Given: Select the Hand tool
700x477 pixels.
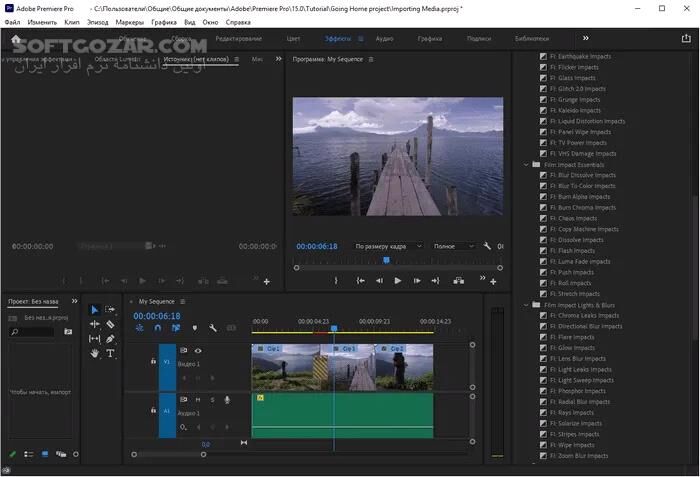Looking at the screenshot, I should click(95, 354).
